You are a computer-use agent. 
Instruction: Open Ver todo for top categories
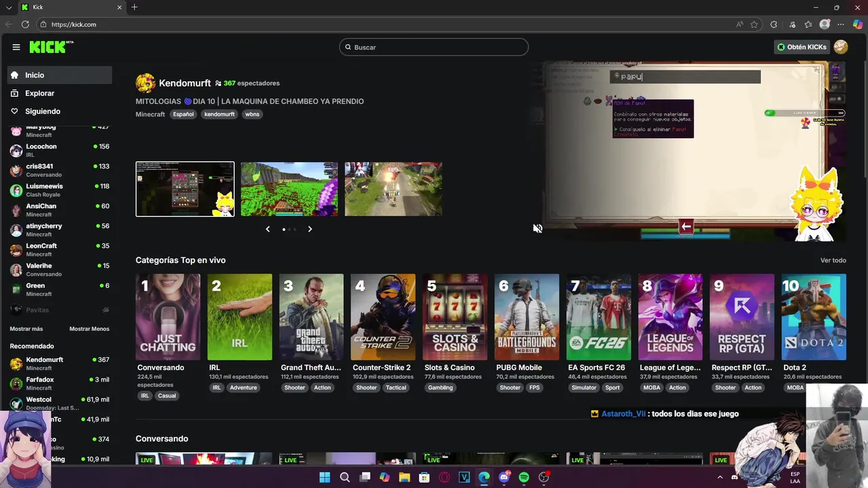pyautogui.click(x=833, y=260)
